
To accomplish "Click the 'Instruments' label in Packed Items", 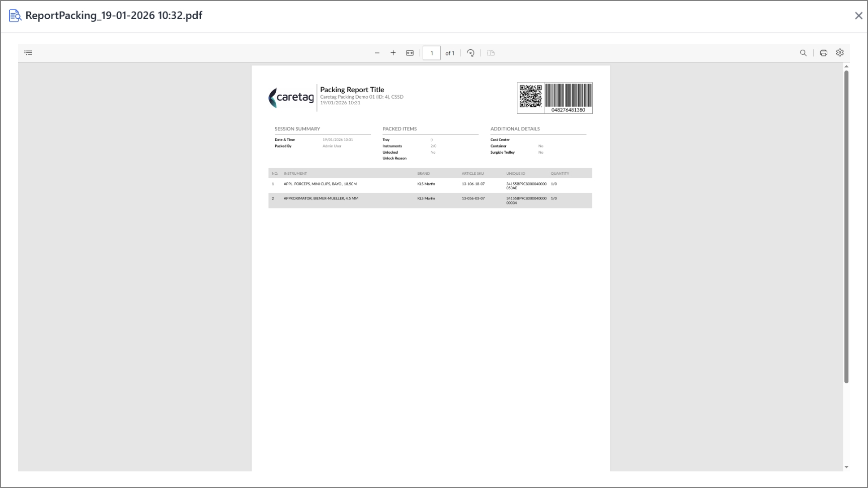I will click(392, 146).
